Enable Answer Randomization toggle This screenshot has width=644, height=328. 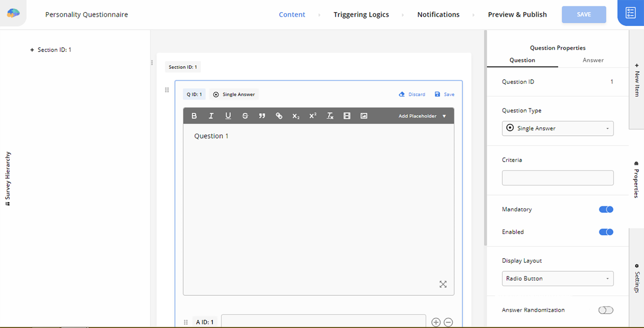coord(606,310)
